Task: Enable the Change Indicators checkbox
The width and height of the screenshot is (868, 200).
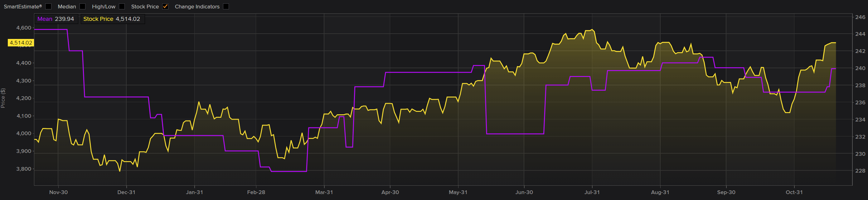Action: coord(226,7)
